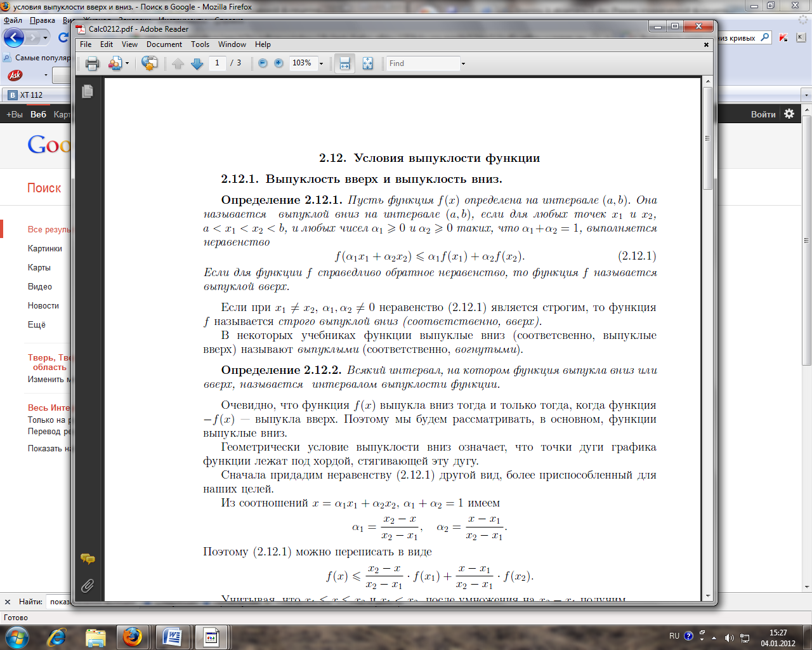Open the zoom level dropdown arrow
Viewport: 812px width, 650px height.
321,63
